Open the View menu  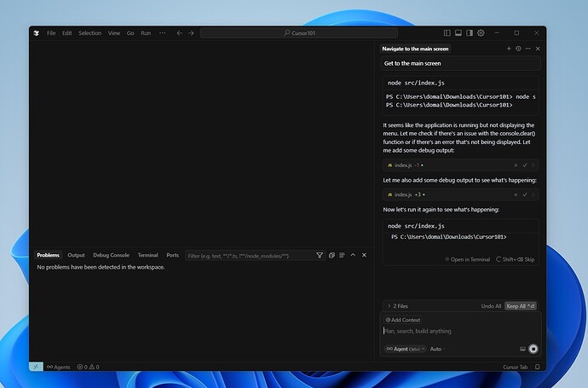114,33
